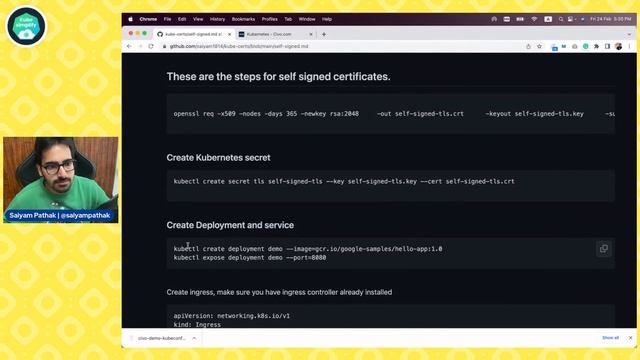
Task: Open the Chrome profile avatar
Action: [x=618, y=47]
